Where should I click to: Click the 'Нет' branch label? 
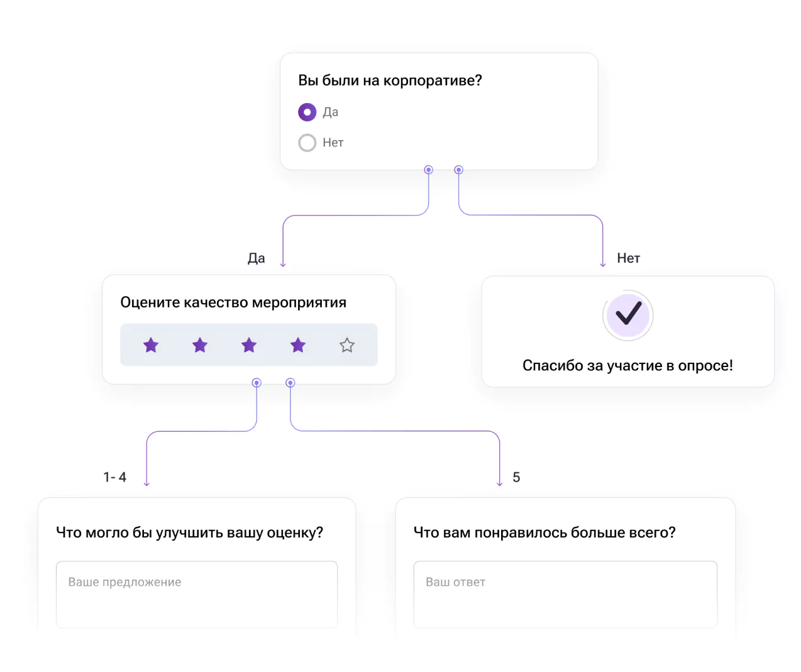629,258
